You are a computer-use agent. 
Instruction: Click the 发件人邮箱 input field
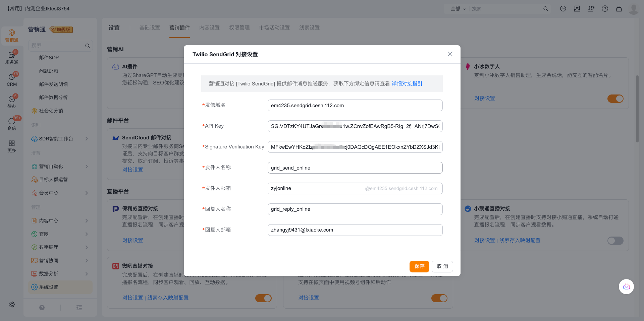pos(355,188)
